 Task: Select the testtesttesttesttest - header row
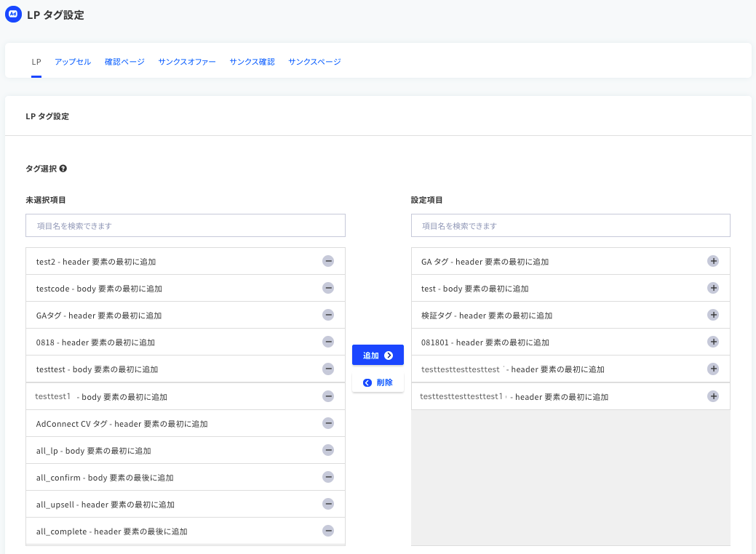click(x=571, y=369)
